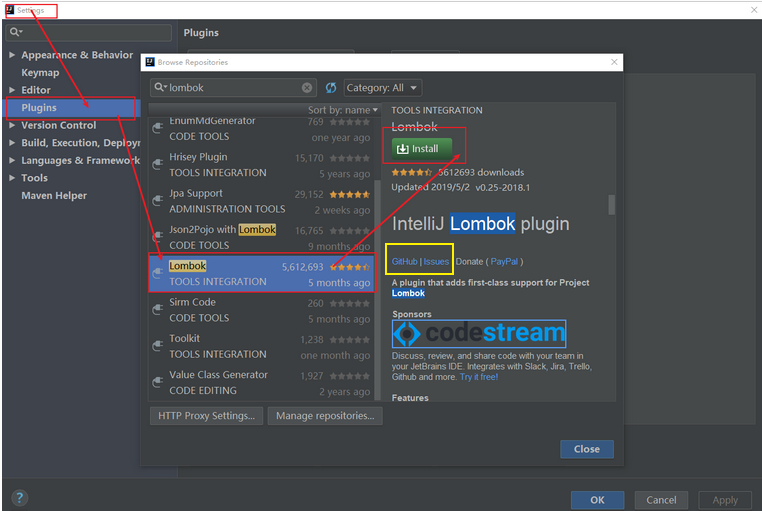Open the Category: All dropdown
This screenshot has height=511, width=762.
pyautogui.click(x=383, y=88)
